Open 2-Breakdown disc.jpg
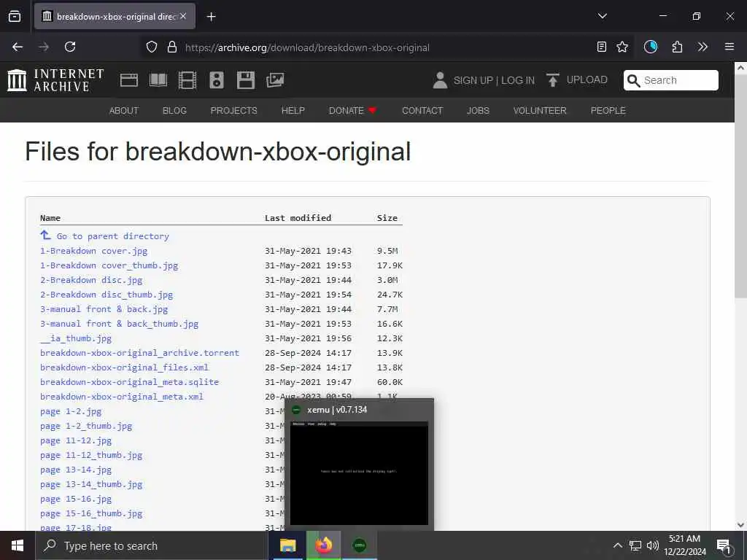Image resolution: width=747 pixels, height=560 pixels. pyautogui.click(x=91, y=280)
